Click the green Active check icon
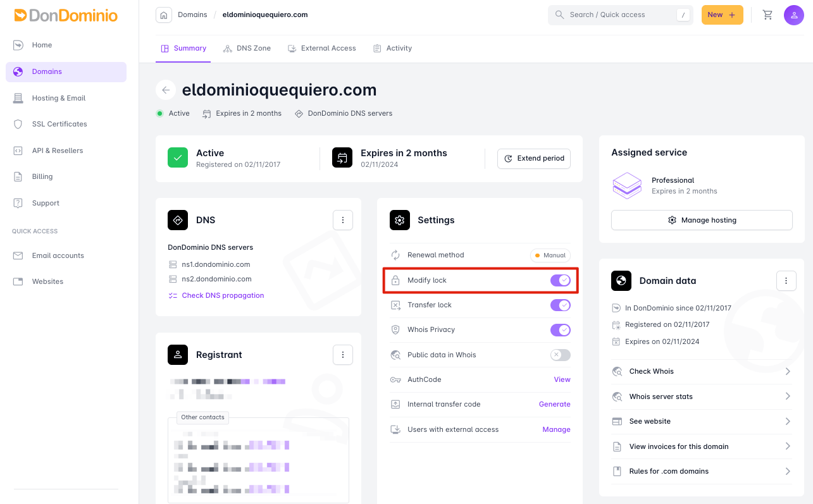Screen dimensions: 813x504 coord(178,158)
